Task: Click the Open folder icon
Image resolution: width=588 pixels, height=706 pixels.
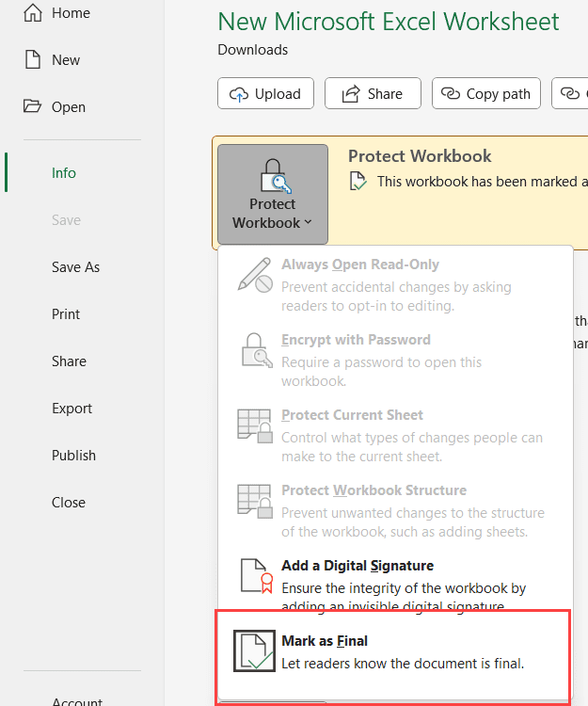Action: [33, 107]
